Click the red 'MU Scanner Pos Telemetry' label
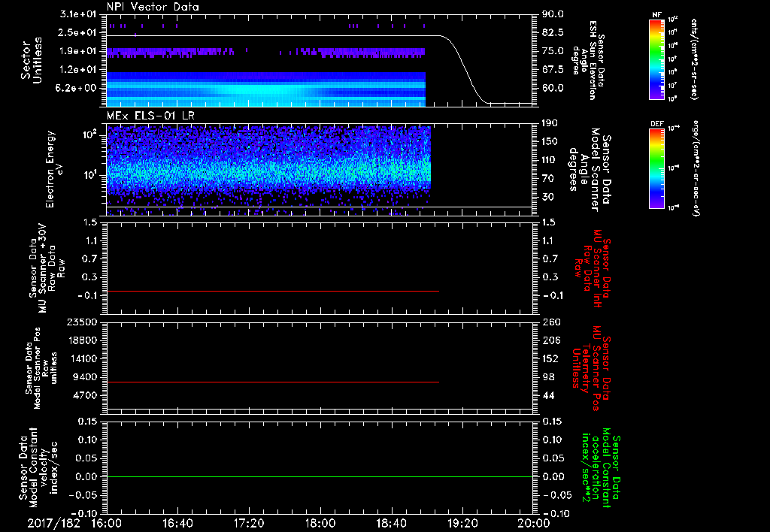Viewport: 770px width, 532px height. 591,368
